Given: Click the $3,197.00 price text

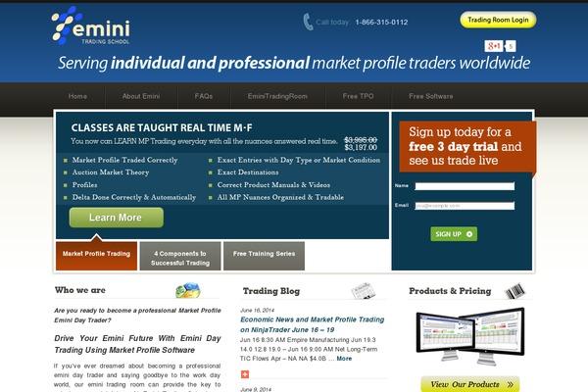Looking at the screenshot, I should pos(361,147).
